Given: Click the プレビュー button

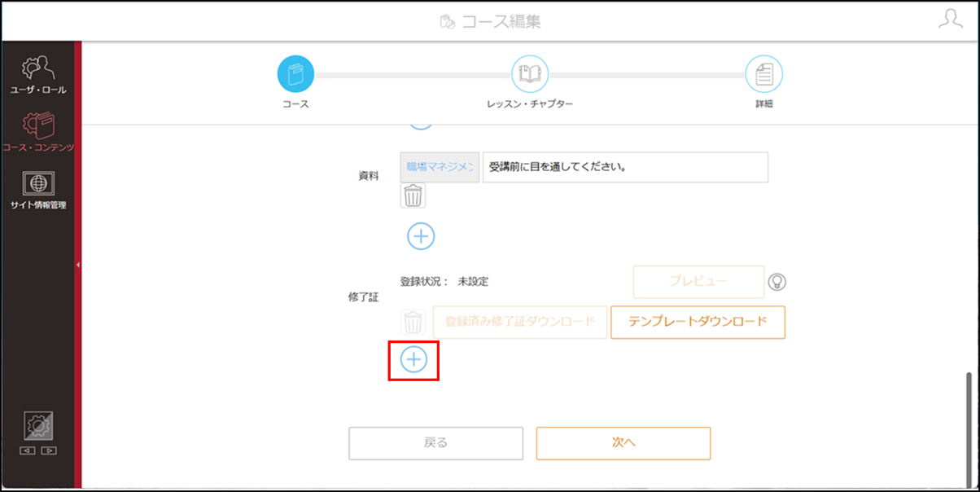Looking at the screenshot, I should coord(699,282).
